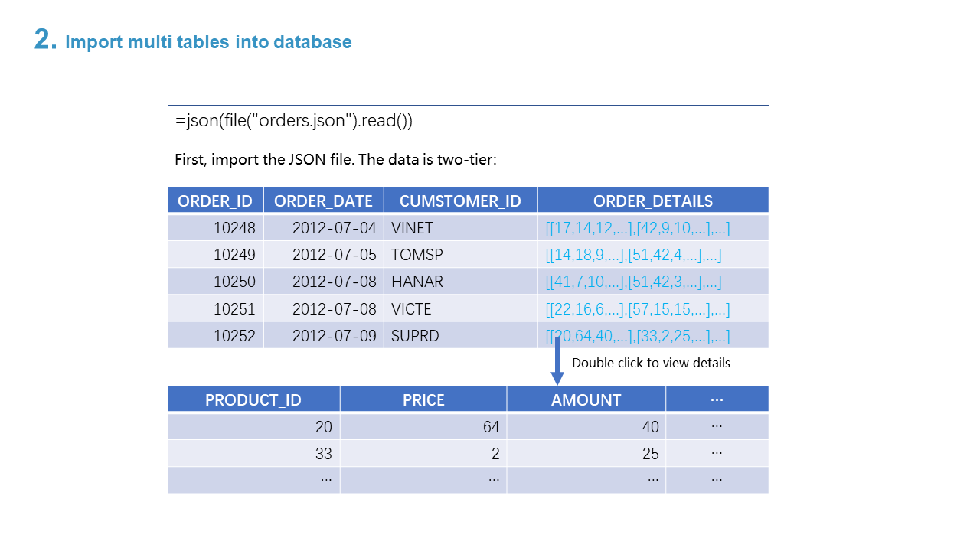980x551 pixels.
Task: Click the amount cell showing 25
Action: [650, 454]
